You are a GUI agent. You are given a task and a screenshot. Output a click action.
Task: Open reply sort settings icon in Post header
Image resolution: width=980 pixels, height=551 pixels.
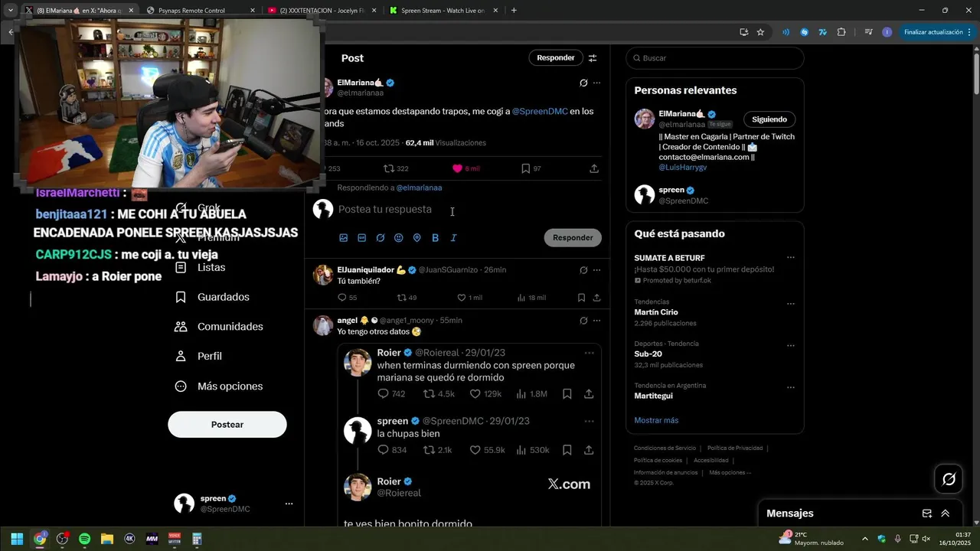tap(593, 58)
